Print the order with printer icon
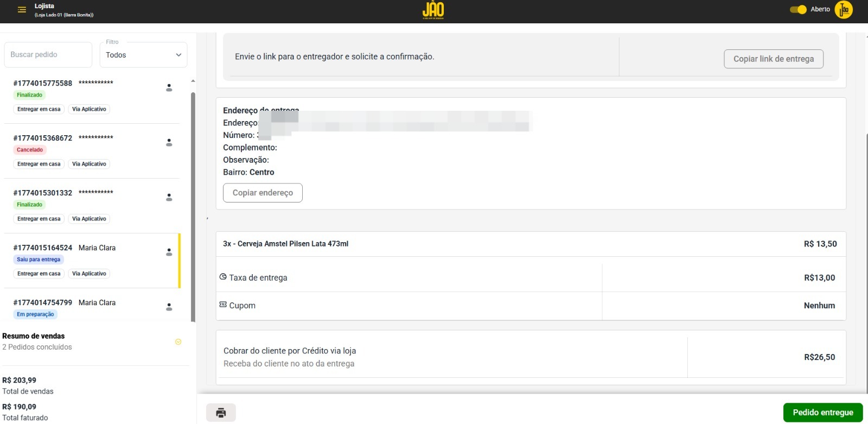 tap(221, 413)
